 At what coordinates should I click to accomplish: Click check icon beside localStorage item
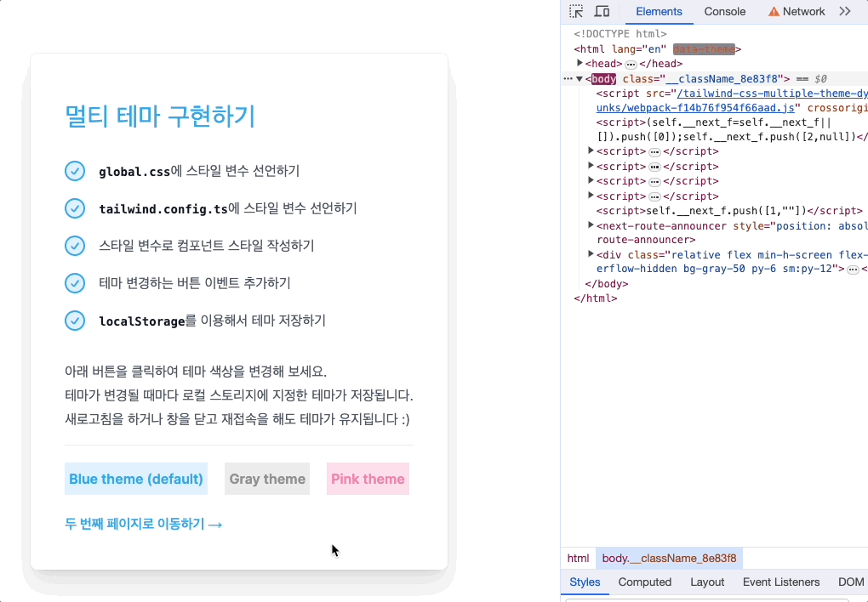point(75,321)
